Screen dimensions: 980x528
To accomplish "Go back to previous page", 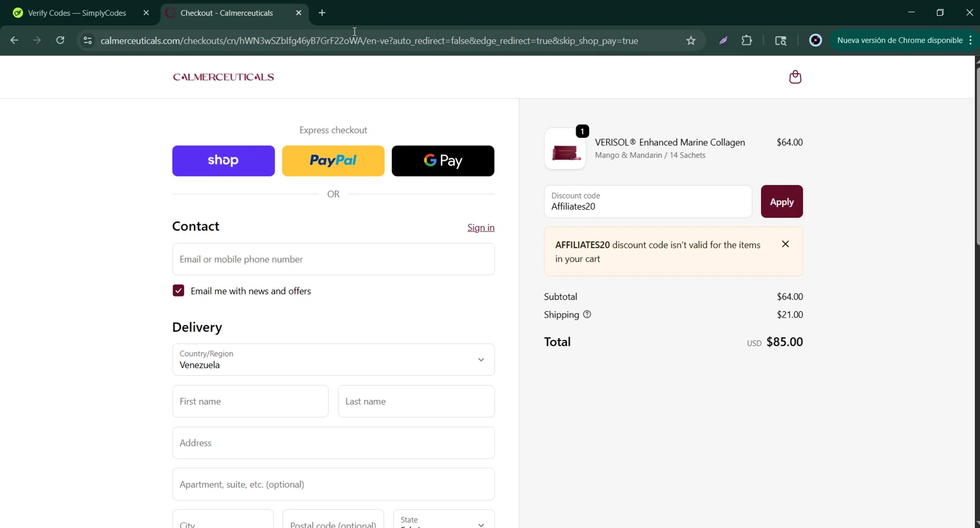I will click(x=14, y=41).
